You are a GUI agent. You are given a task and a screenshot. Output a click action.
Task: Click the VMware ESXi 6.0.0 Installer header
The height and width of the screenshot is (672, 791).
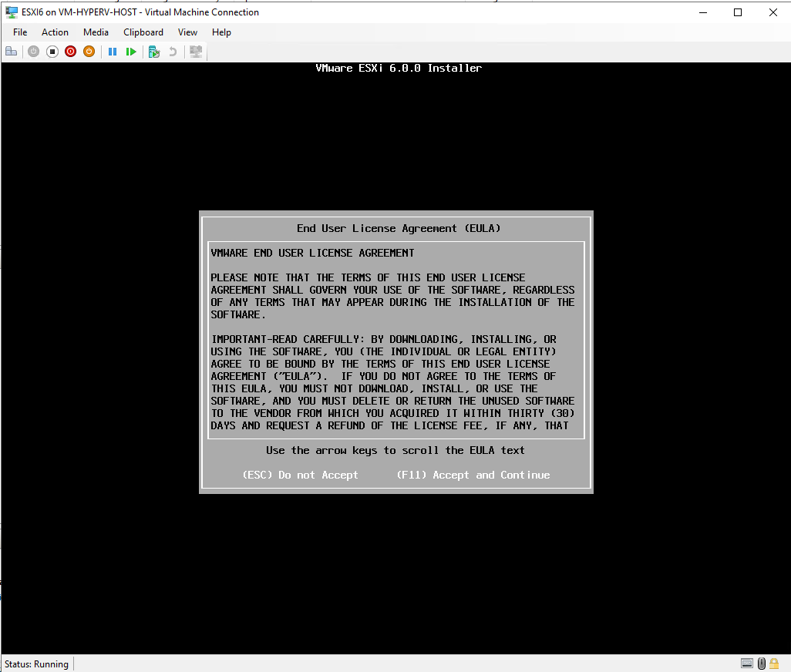pyautogui.click(x=399, y=68)
